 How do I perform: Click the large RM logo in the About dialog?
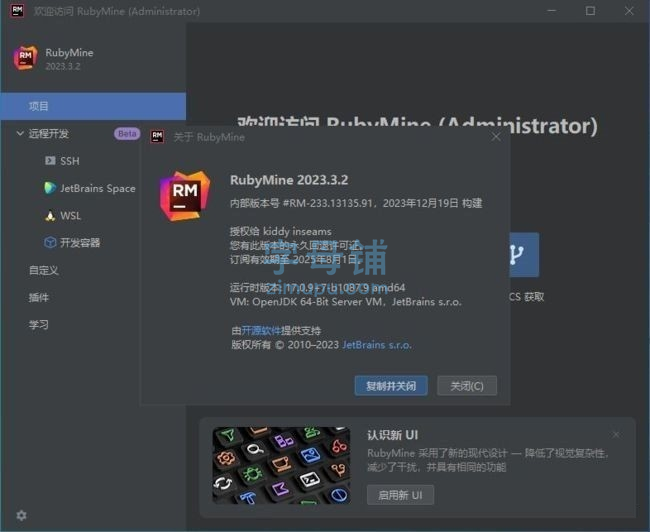[x=185, y=196]
